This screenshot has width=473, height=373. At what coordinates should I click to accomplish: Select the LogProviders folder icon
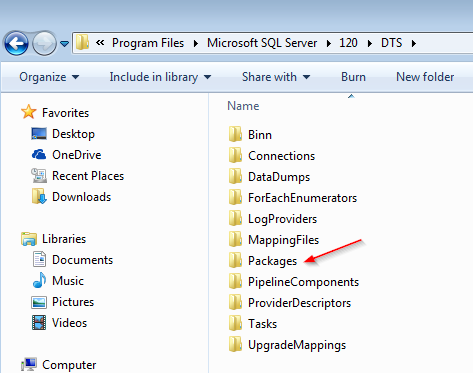point(235,218)
